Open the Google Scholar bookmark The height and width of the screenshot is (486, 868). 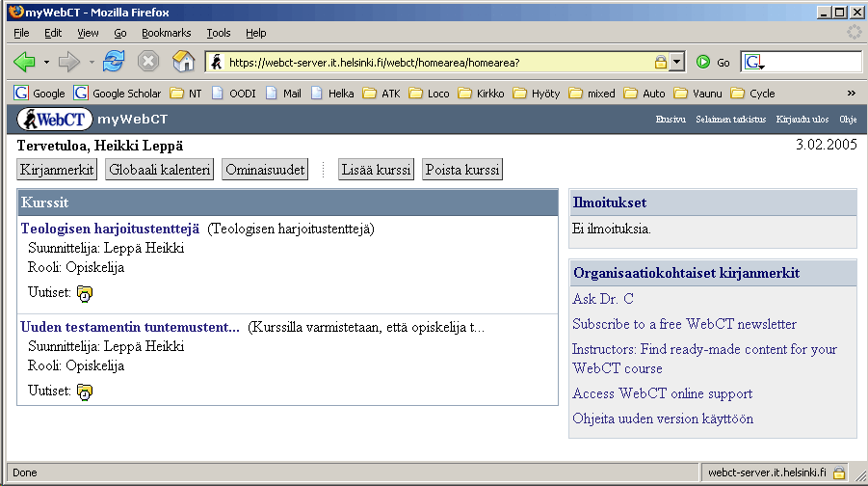point(118,94)
